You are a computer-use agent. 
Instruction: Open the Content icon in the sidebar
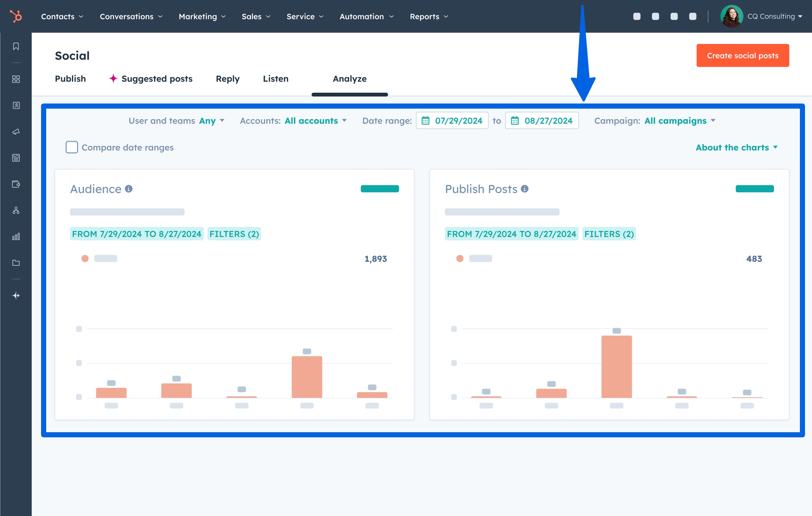(x=16, y=157)
